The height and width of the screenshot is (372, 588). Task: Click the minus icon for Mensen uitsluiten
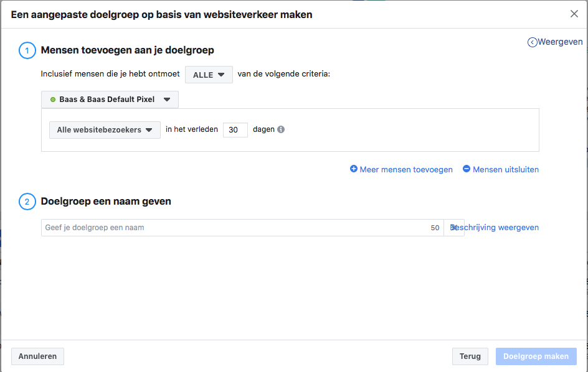tap(466, 169)
